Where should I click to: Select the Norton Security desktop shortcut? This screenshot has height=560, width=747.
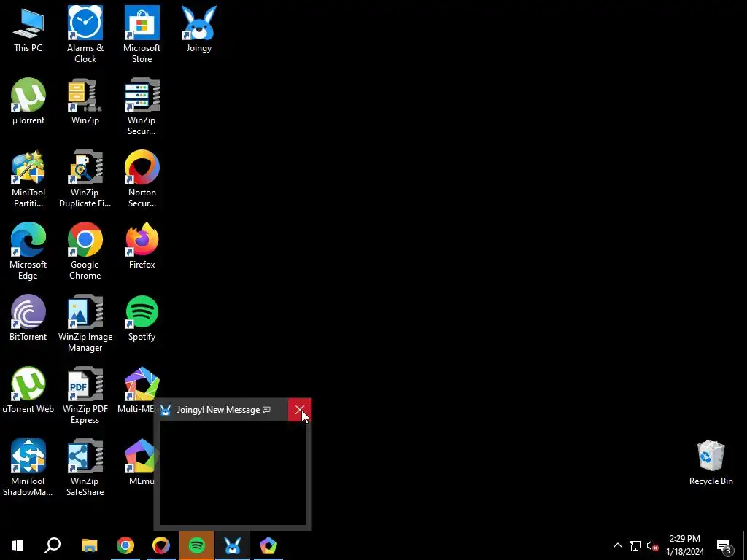tap(142, 179)
